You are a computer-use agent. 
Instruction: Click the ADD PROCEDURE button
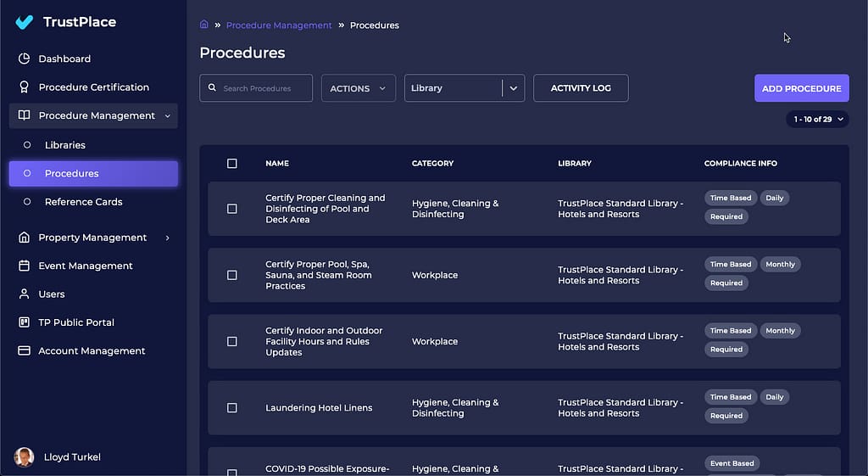(x=802, y=88)
